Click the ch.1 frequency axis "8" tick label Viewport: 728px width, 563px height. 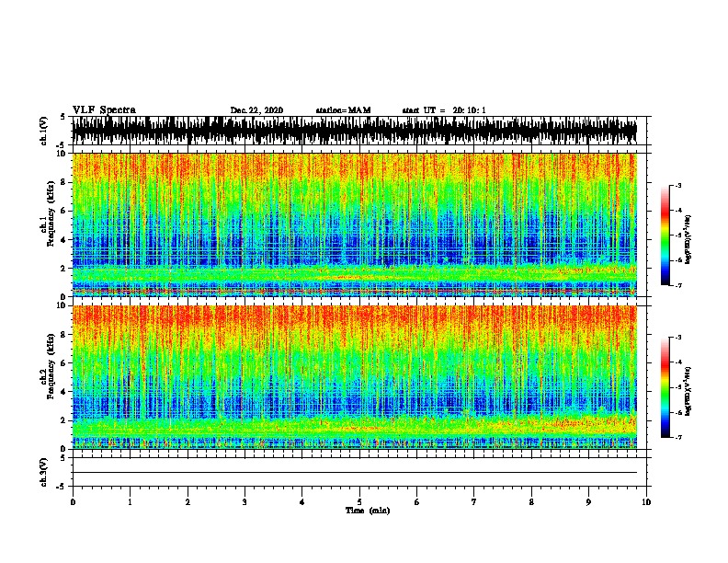[x=63, y=182]
